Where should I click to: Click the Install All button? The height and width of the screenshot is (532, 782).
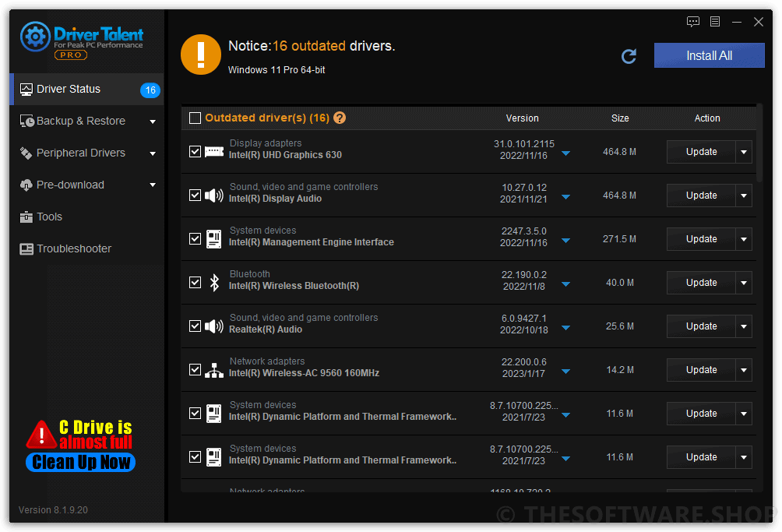[x=710, y=55]
